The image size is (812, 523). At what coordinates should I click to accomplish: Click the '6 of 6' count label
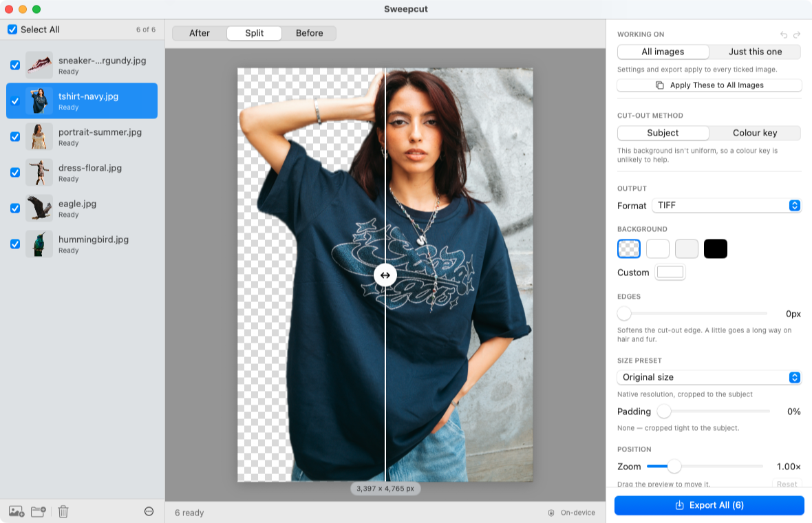click(x=145, y=30)
